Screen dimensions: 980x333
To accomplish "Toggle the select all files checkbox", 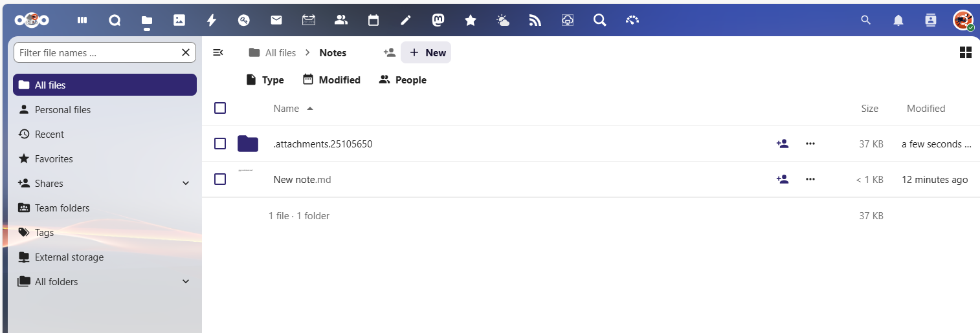I will tap(220, 108).
